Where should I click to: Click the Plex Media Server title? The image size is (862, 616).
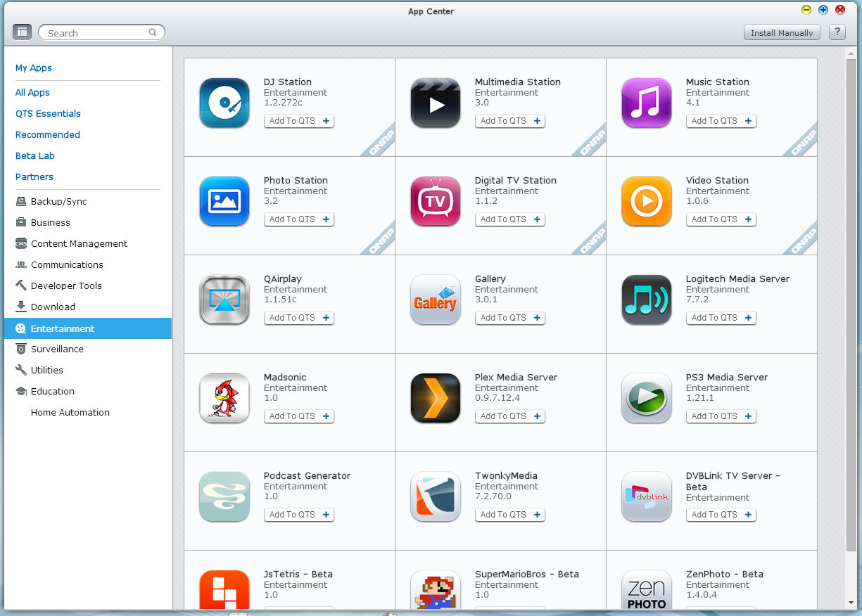tap(516, 377)
